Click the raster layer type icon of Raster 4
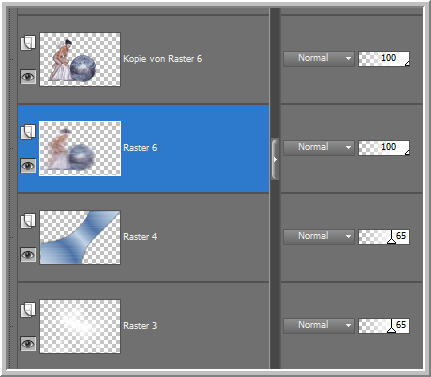The image size is (431, 377). click(x=28, y=221)
